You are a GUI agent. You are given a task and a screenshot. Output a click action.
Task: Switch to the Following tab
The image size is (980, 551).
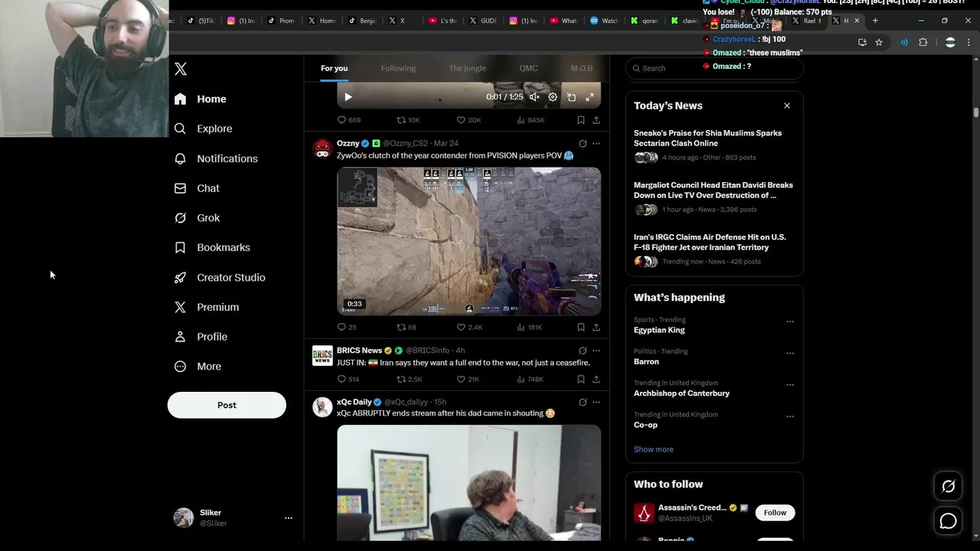tap(398, 68)
